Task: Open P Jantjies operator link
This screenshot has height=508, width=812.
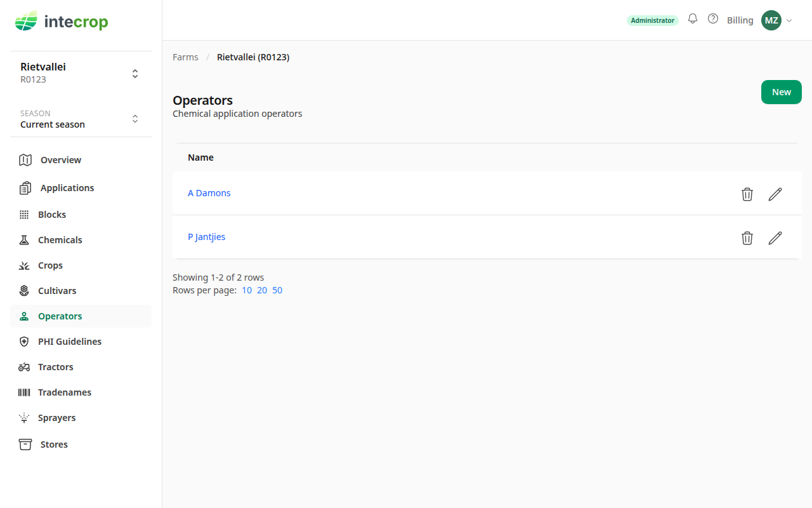Action: (206, 237)
